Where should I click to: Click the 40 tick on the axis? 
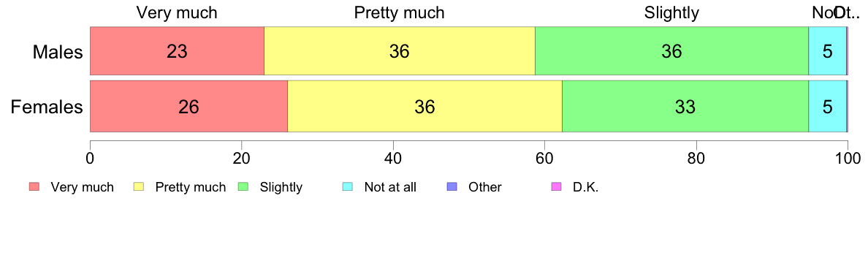point(392,157)
